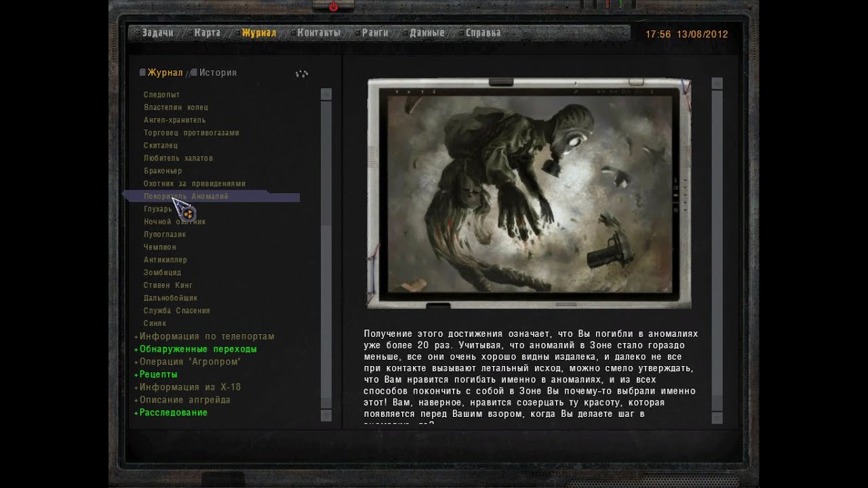Select the Журнал sub-tab in left panel
868x488 pixels.
tap(165, 73)
